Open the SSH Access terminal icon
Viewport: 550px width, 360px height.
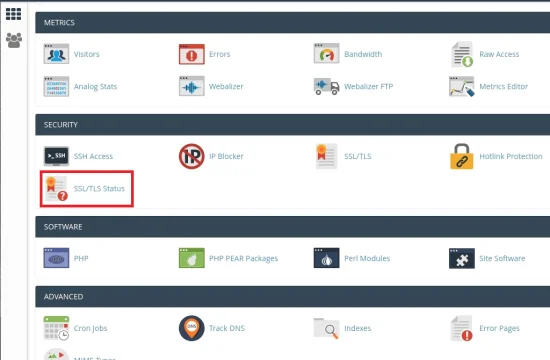point(56,156)
